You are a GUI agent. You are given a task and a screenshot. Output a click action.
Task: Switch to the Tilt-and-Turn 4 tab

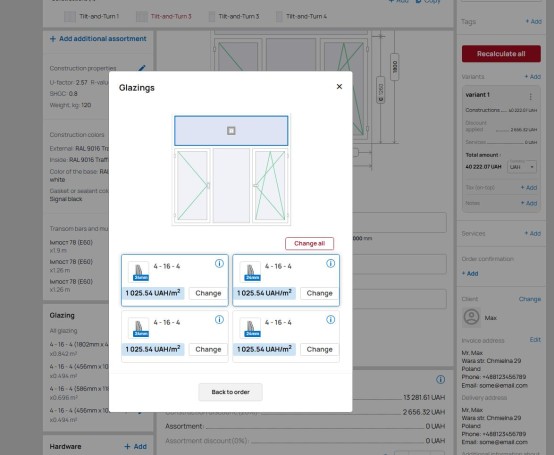[301, 16]
